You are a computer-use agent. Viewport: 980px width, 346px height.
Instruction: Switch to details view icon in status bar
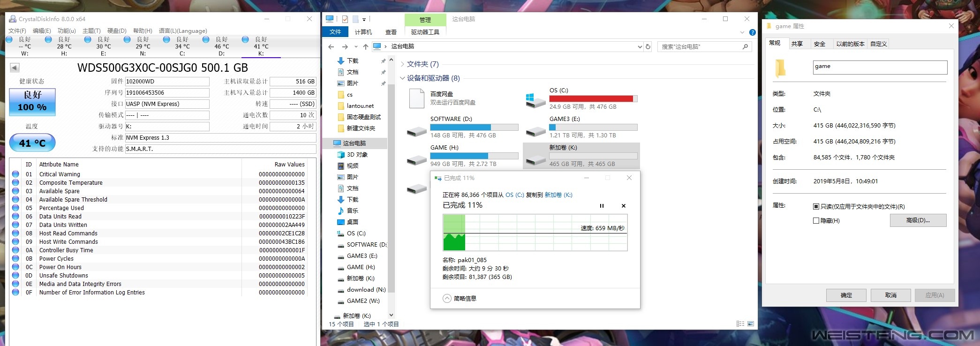740,324
